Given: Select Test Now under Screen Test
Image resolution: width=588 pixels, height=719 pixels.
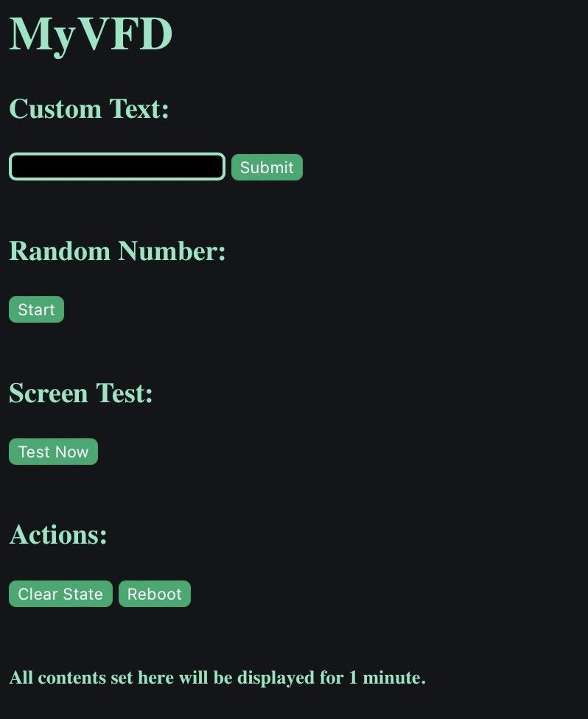Looking at the screenshot, I should 53,452.
